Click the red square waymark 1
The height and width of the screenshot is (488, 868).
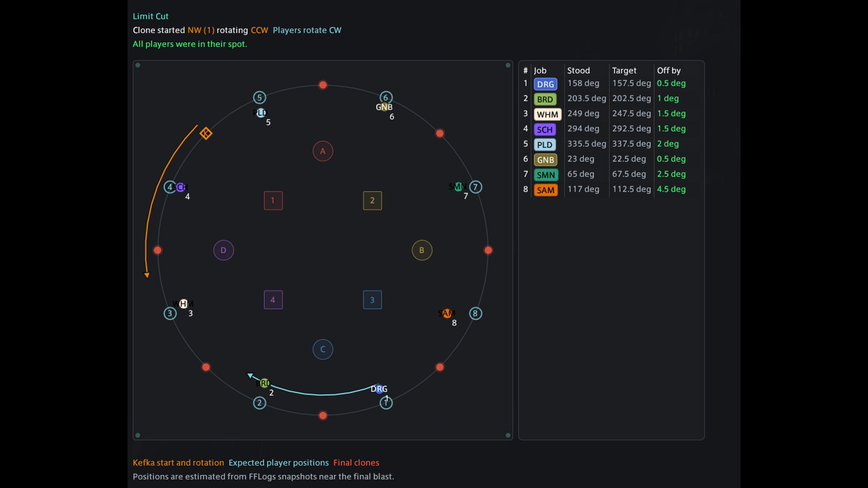(x=273, y=201)
